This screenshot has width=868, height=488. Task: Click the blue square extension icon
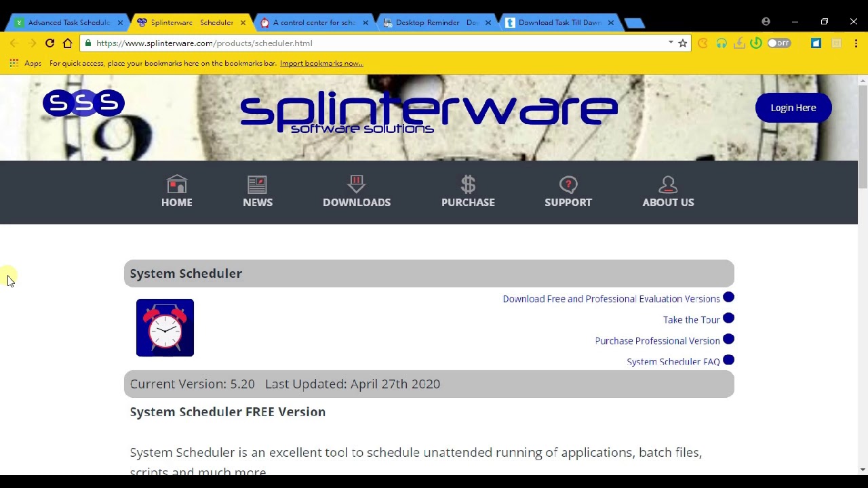pyautogui.click(x=816, y=43)
